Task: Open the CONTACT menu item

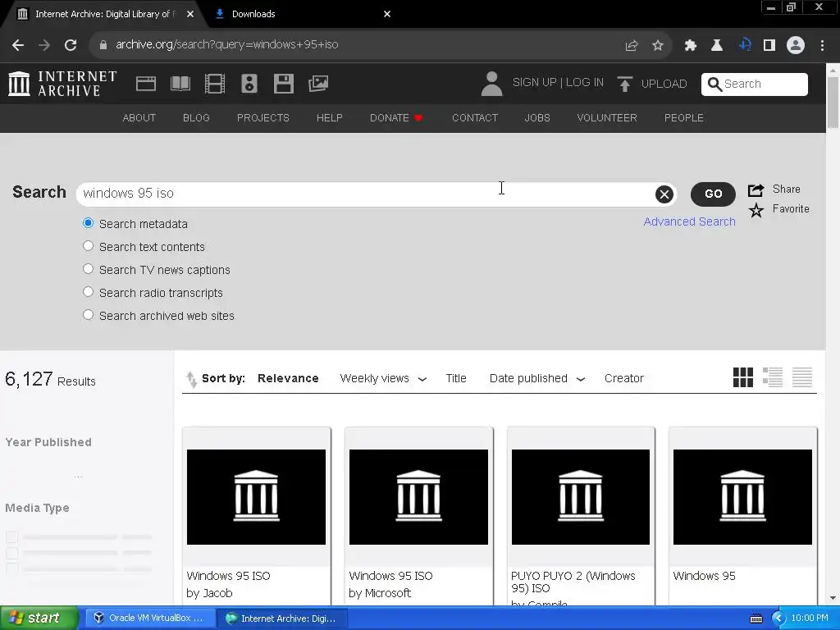Action: click(475, 118)
